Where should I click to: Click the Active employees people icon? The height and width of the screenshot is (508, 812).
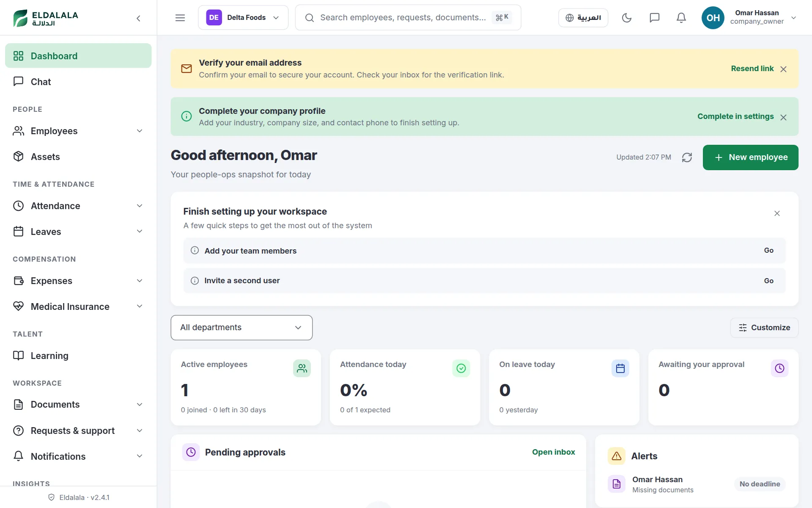pyautogui.click(x=302, y=368)
